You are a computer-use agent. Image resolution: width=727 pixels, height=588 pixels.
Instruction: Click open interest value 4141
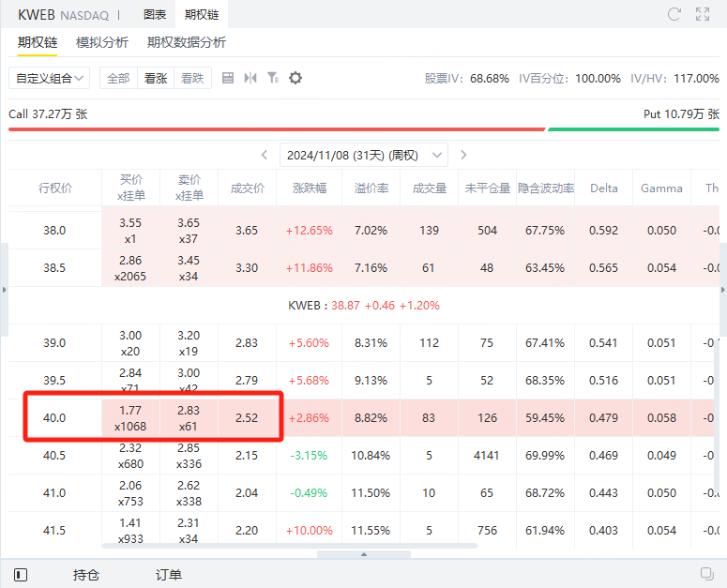click(486, 456)
